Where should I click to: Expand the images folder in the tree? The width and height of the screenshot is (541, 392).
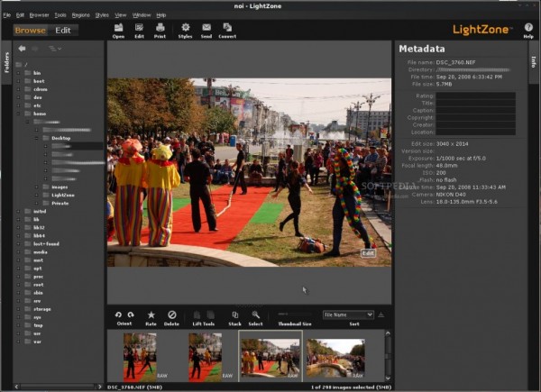click(37, 187)
